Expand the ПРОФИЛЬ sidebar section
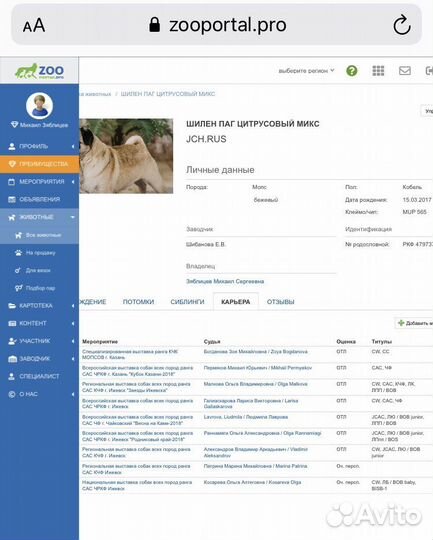This screenshot has height=540, width=433. tap(39, 146)
